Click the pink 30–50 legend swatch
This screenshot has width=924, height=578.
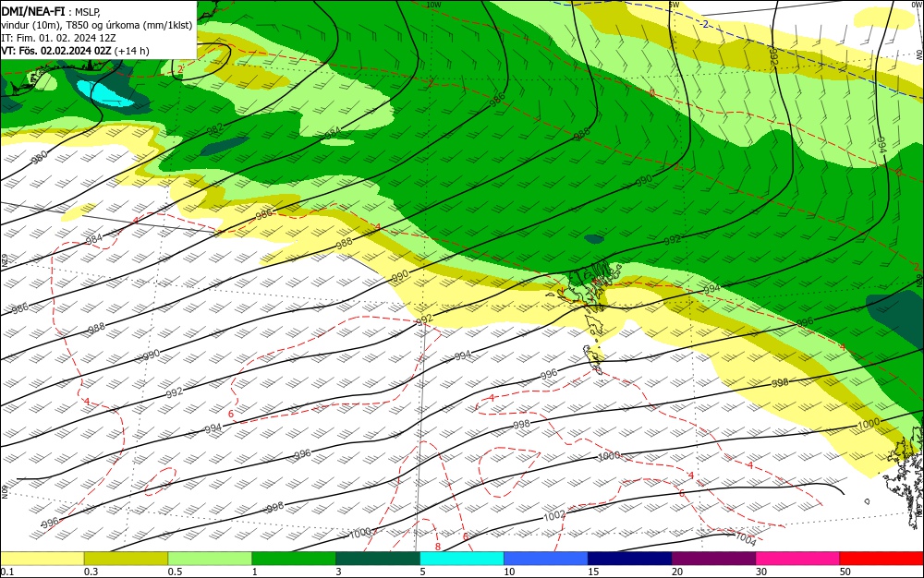pyautogui.click(x=797, y=559)
